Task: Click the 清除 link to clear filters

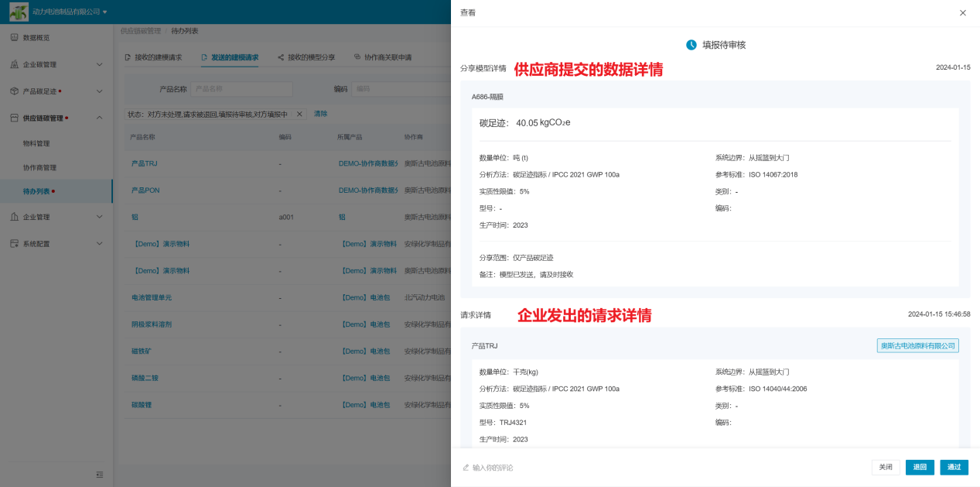Action: 320,114
